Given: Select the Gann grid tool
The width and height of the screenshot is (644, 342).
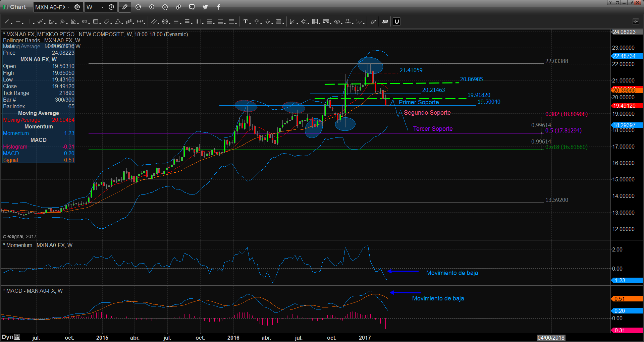Looking at the screenshot, I should (x=315, y=22).
